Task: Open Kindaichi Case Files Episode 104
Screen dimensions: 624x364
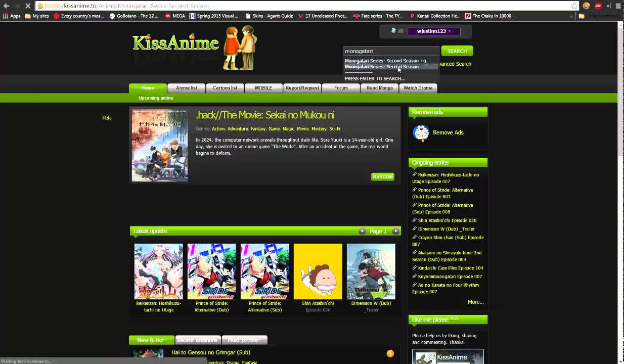Action: point(450,268)
